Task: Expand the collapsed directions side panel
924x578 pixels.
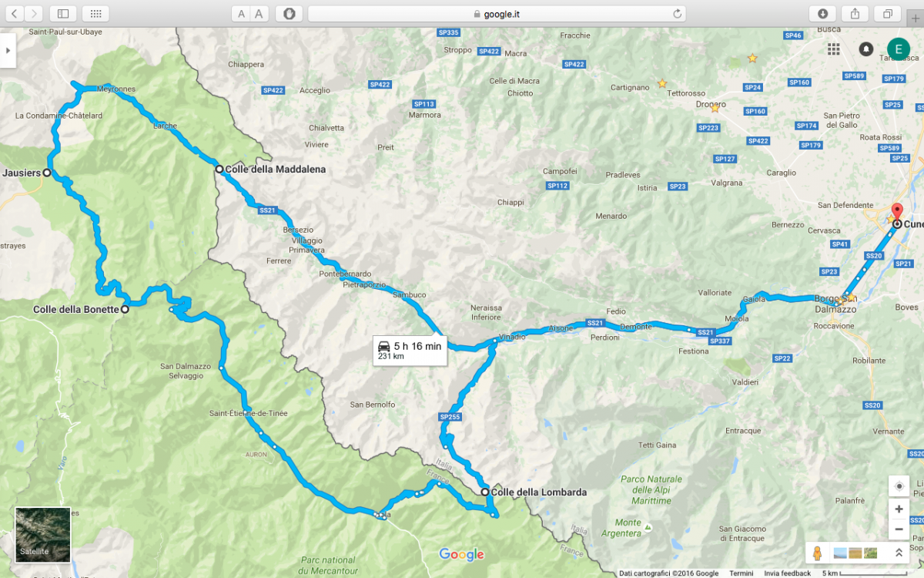Action: [7, 50]
